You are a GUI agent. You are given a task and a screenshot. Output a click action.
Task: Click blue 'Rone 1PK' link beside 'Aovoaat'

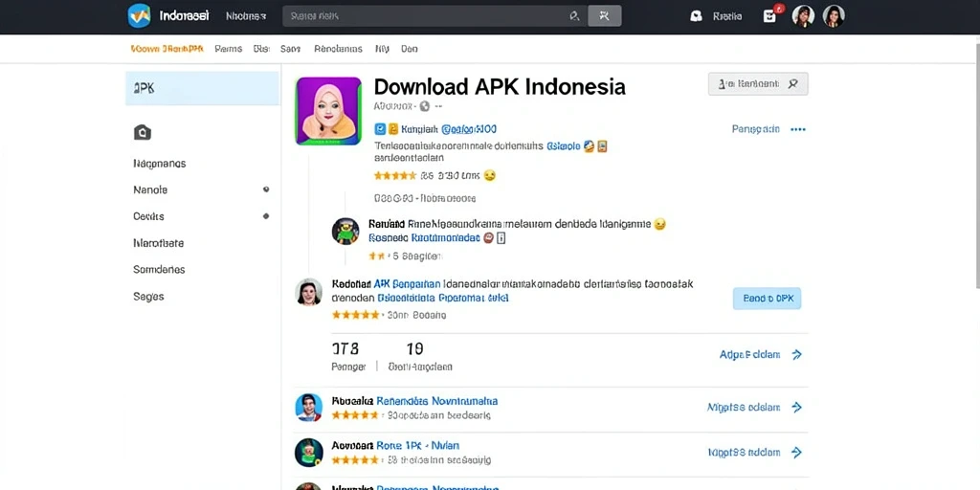pyautogui.click(x=417, y=446)
